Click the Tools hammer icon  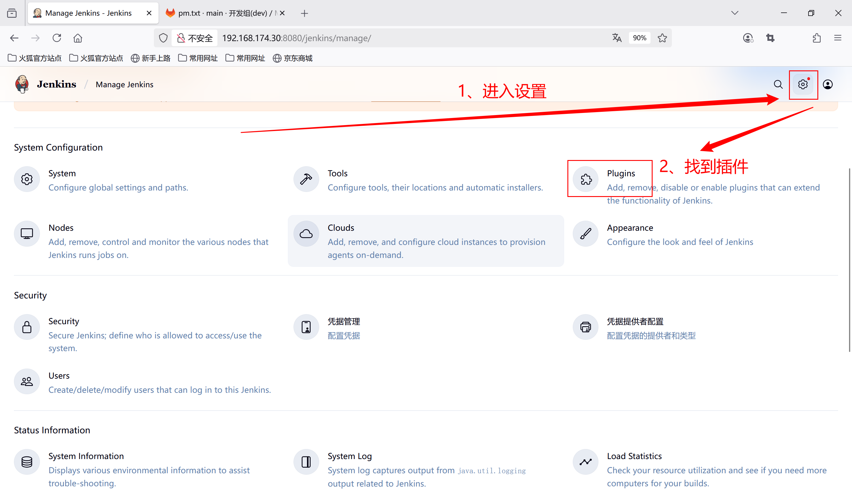[x=306, y=179]
